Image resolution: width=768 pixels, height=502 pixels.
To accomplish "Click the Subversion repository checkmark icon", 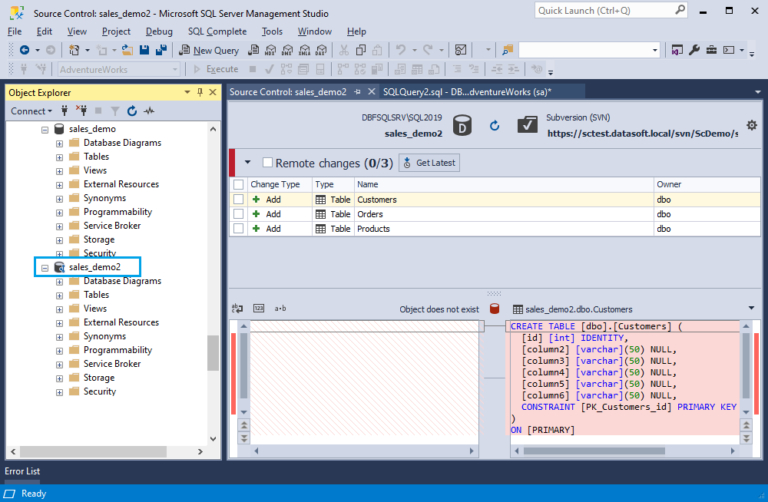I will [527, 125].
